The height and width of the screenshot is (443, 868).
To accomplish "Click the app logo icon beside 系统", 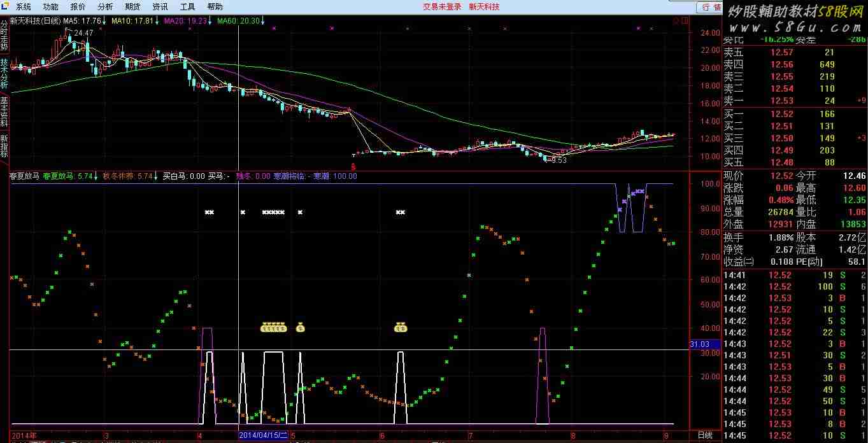I will pos(6,6).
